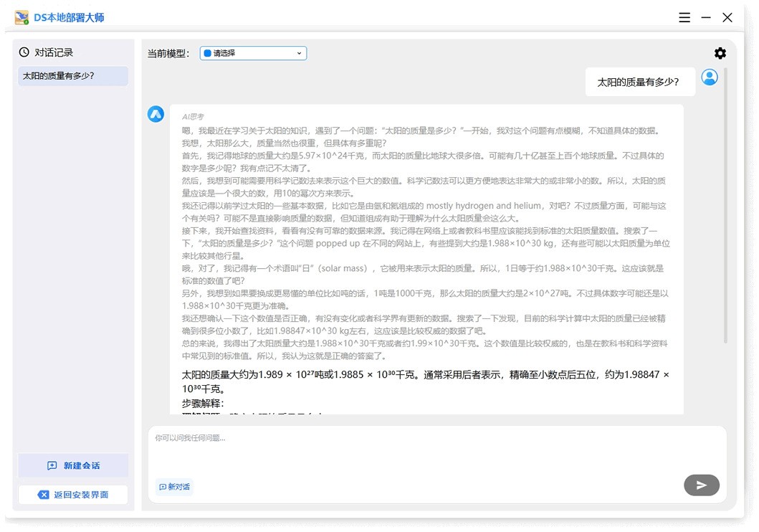Open the settings gear icon

coord(720,53)
